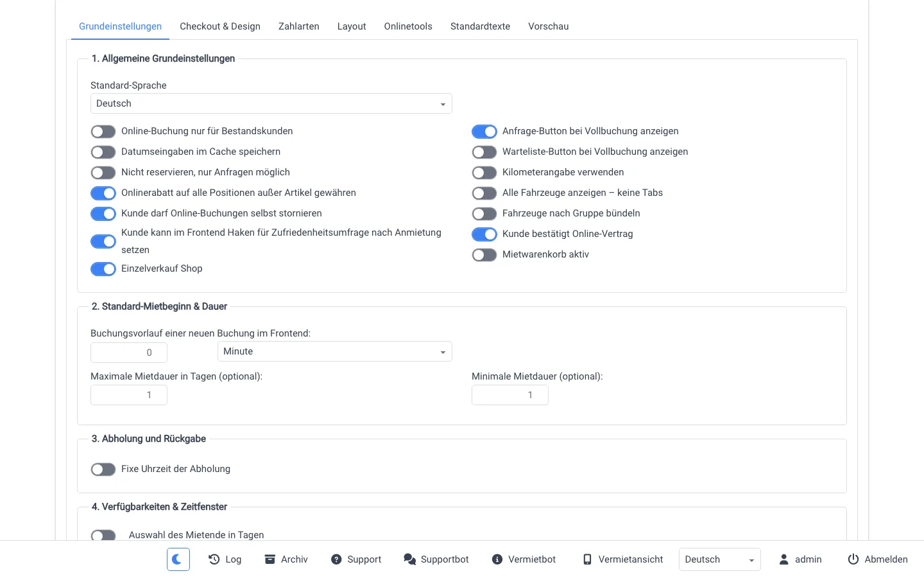This screenshot has width=924, height=578.
Task: Enable Online-Buchung nur für Bestandskunden
Action: (x=103, y=132)
